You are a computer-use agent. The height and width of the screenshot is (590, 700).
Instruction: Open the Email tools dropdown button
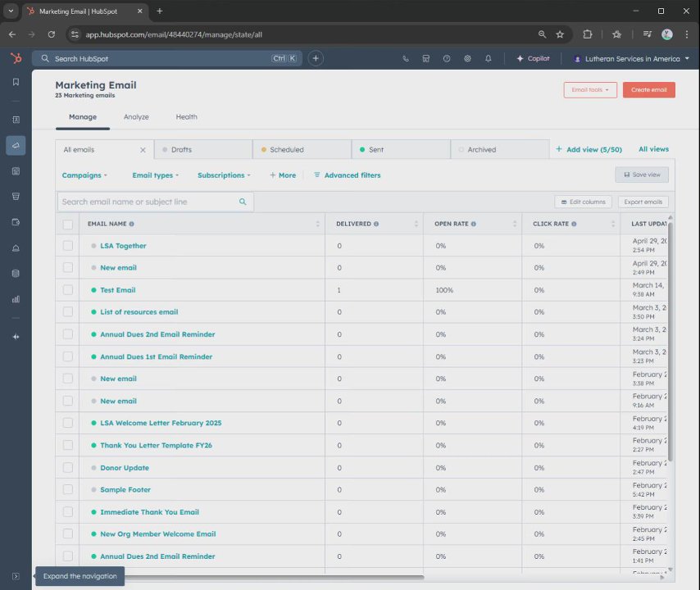590,90
